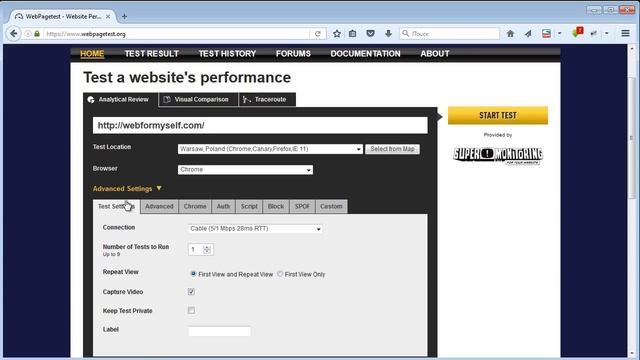Open DOCUMENTATION navigation item
This screenshot has width=640, height=360.
point(365,53)
